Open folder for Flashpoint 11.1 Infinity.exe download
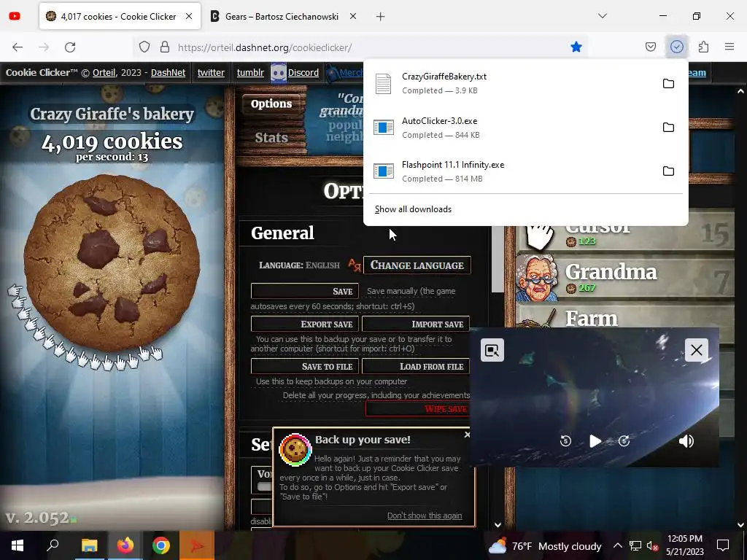 click(668, 171)
